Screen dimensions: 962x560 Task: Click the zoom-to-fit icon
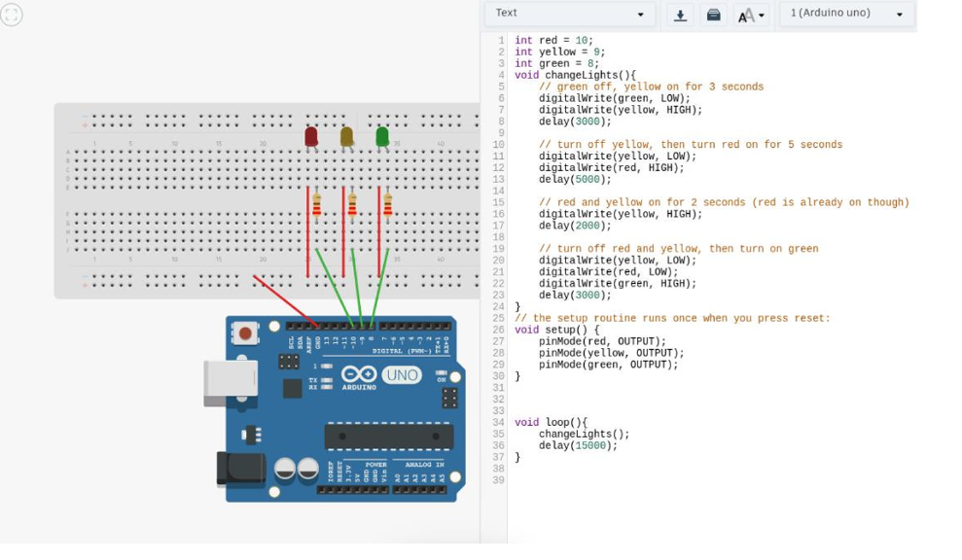(11, 15)
